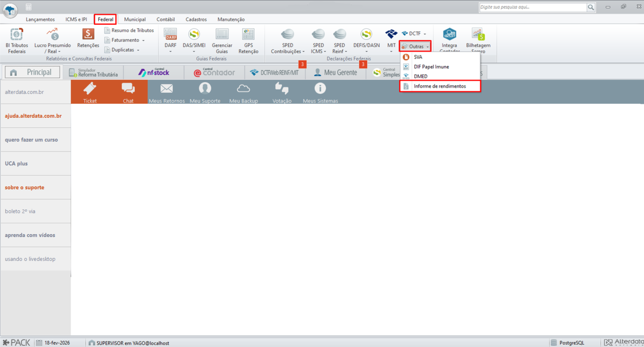
Task: Open the SPED Reinf icon
Action: point(339,34)
